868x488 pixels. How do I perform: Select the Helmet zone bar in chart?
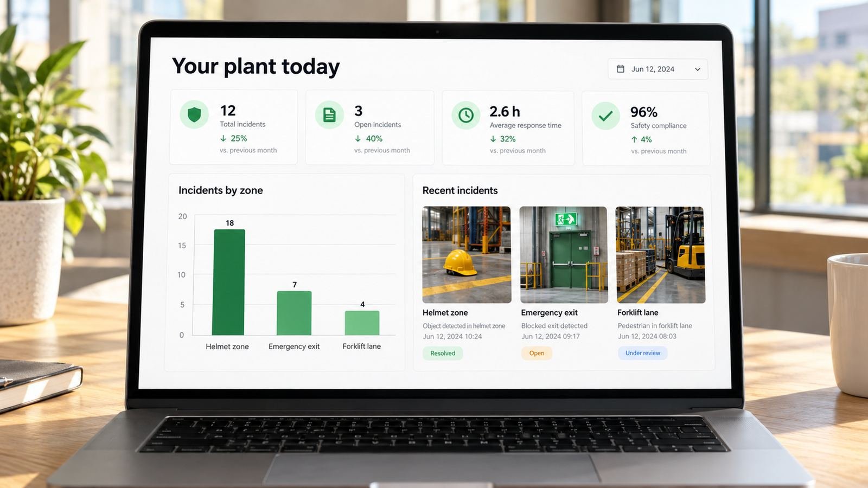tap(229, 282)
